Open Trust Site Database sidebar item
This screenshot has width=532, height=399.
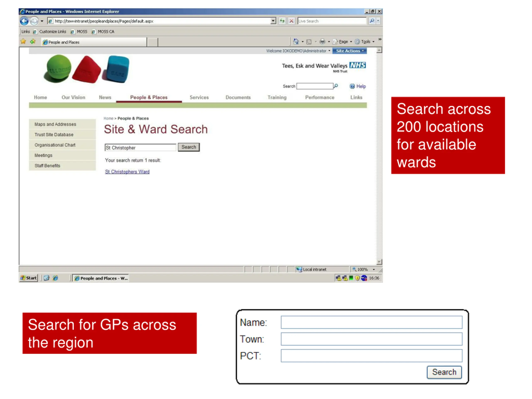[x=62, y=134]
